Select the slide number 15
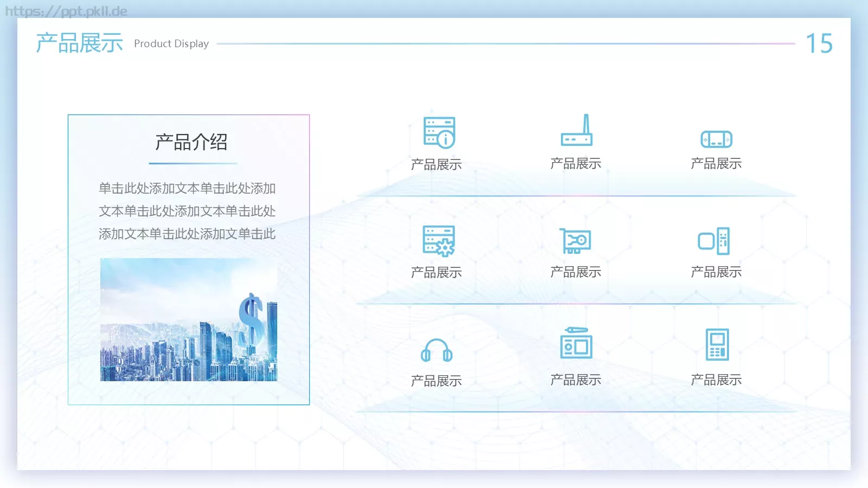The height and width of the screenshot is (488, 868). point(819,43)
